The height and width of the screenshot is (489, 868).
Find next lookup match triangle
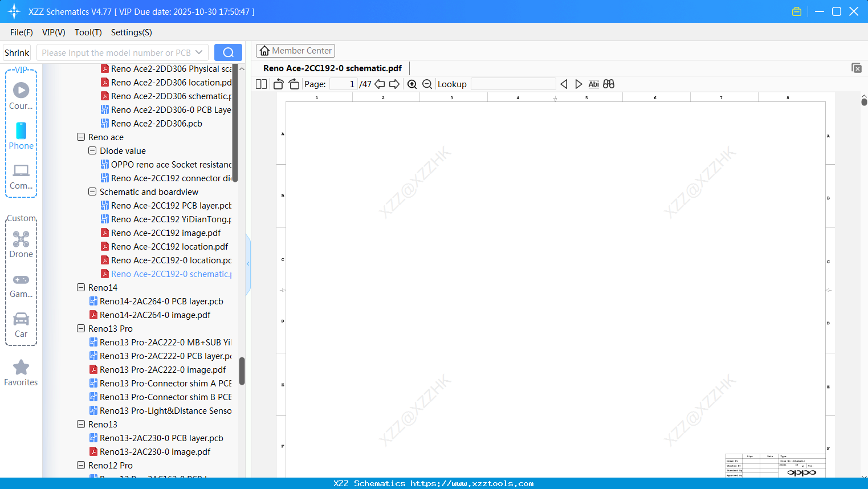point(578,84)
